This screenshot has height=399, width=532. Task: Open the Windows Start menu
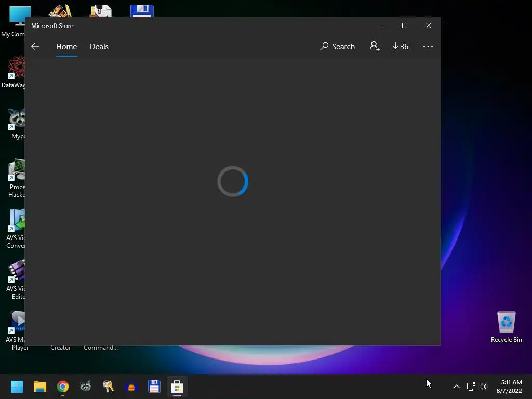(17, 387)
